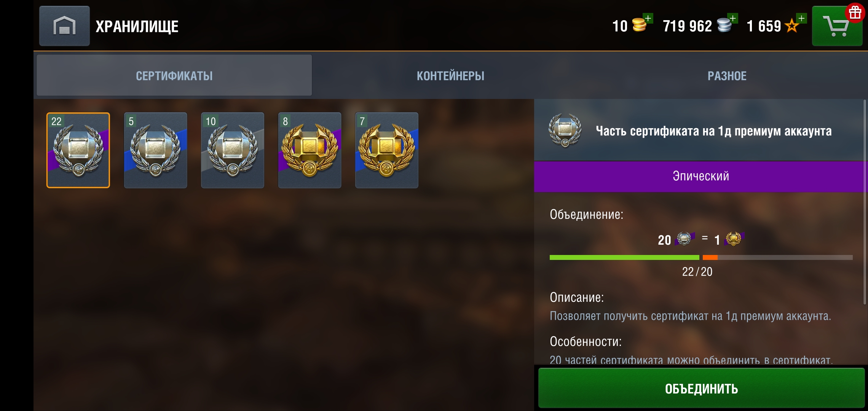The height and width of the screenshot is (411, 868).
Task: Tap the certificate icon in details header
Action: pos(565,131)
